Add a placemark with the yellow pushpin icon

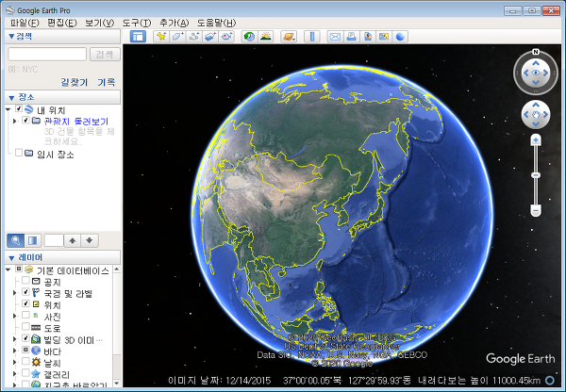161,37
